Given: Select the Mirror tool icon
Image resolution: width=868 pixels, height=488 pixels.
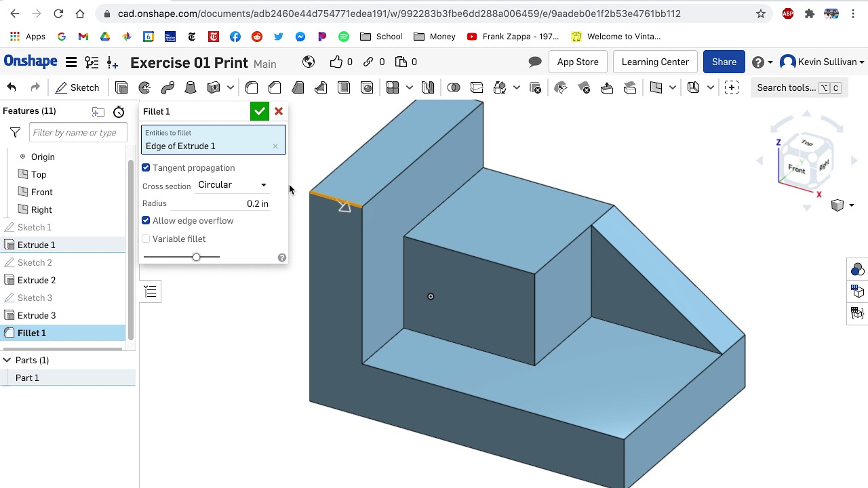Looking at the screenshot, I should point(427,87).
